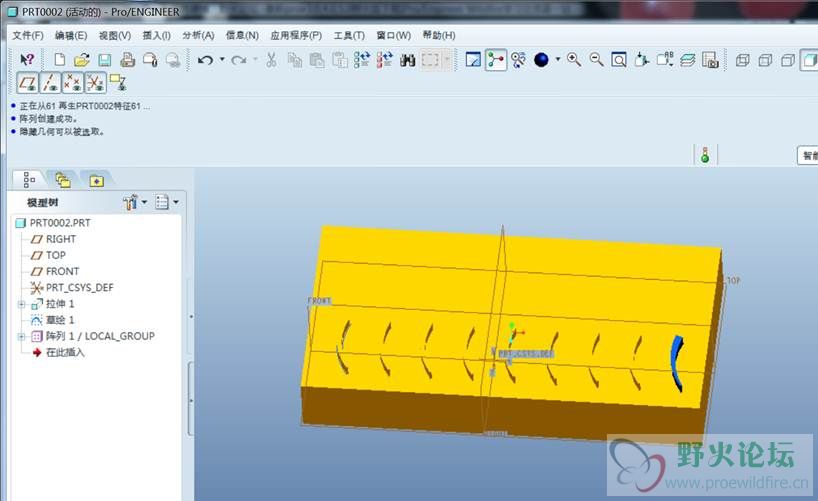Screen dimensions: 818x501
Task: Open the 分析(A) menu
Action: [198, 35]
